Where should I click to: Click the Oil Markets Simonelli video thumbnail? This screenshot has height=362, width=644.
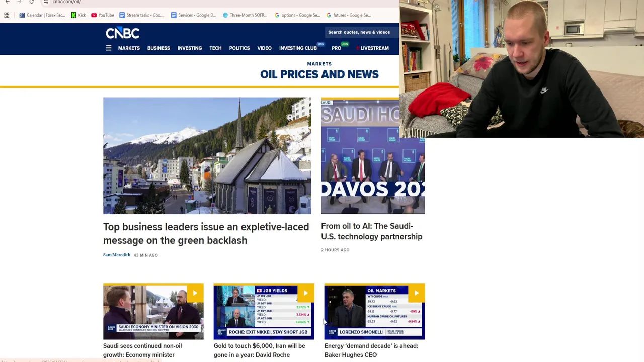375,312
